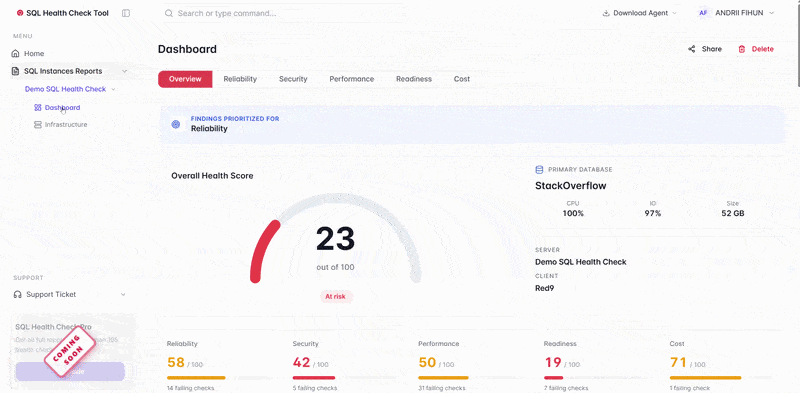Click the Download Agent text
This screenshot has height=393, width=800.
(x=640, y=13)
